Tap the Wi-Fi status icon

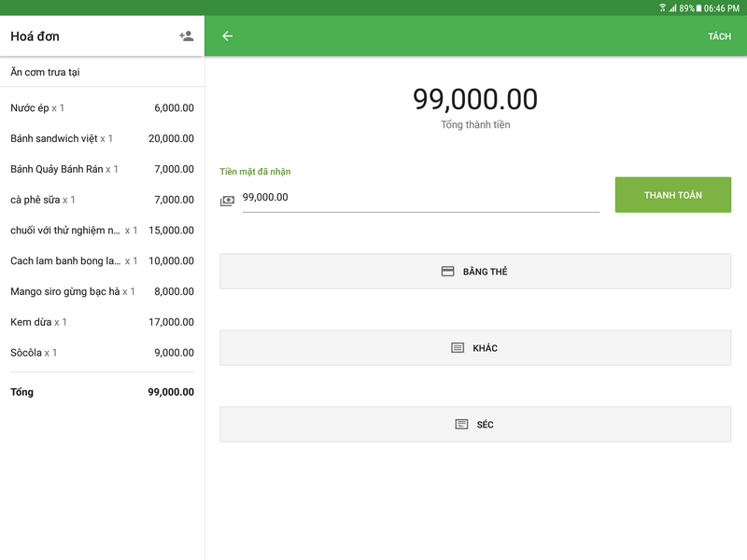662,7
